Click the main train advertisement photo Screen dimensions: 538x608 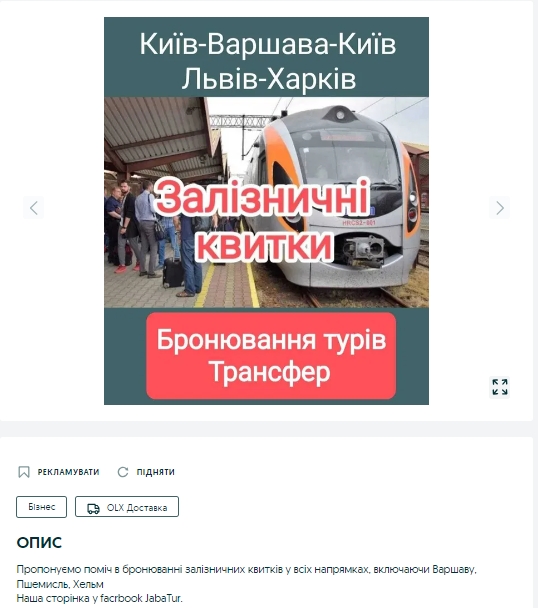(x=266, y=211)
